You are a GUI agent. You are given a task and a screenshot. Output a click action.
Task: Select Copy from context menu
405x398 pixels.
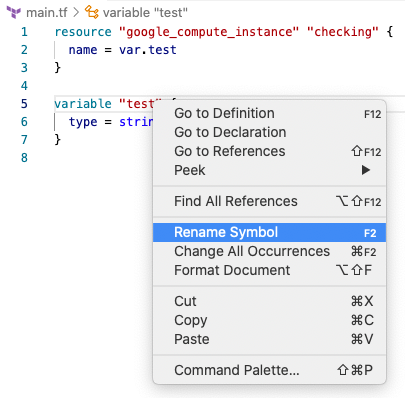[269, 320]
